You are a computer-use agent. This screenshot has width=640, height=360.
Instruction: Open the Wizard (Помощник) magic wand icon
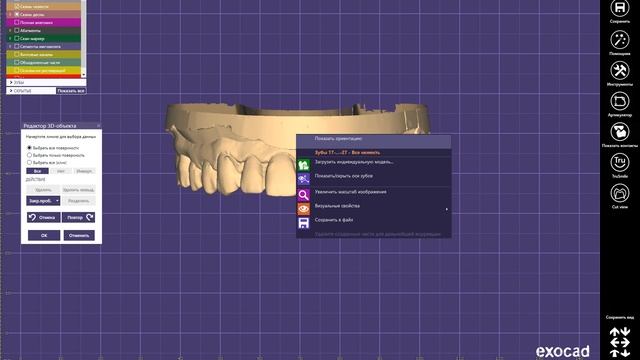pos(620,40)
